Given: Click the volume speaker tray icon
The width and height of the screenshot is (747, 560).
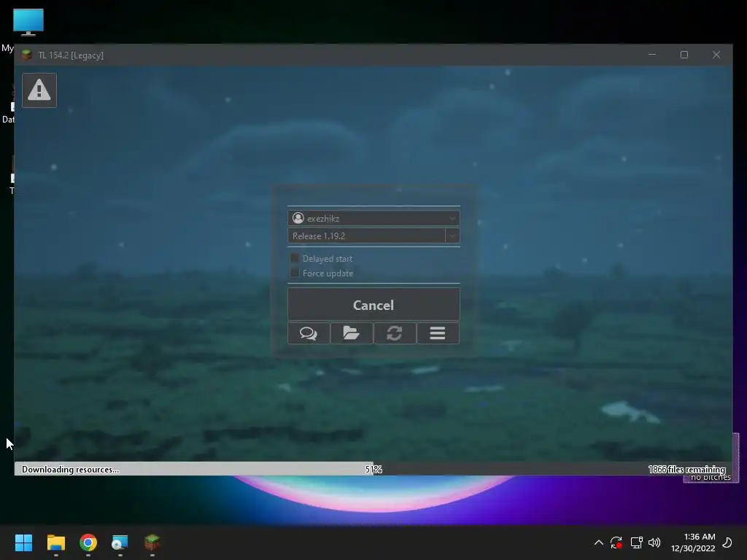Looking at the screenshot, I should (x=654, y=542).
